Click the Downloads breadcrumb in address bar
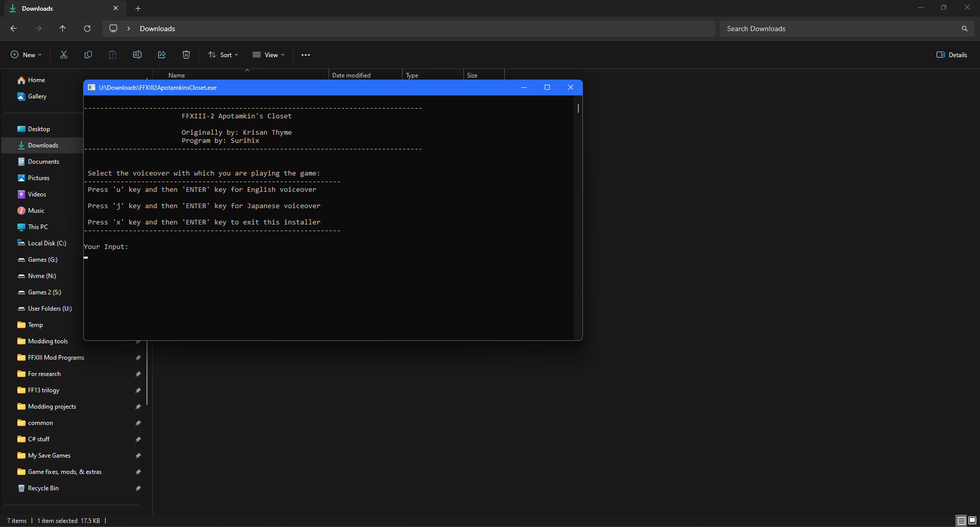The image size is (980, 527). [157, 29]
